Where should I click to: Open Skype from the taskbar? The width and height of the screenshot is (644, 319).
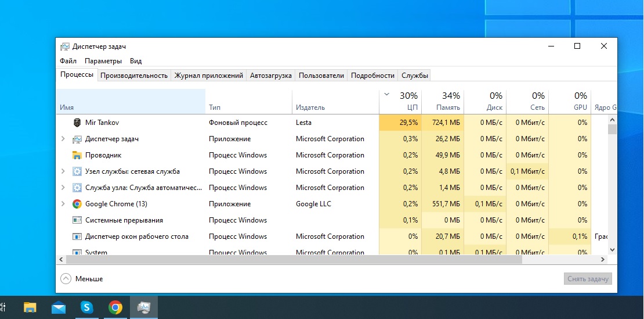pos(87,307)
